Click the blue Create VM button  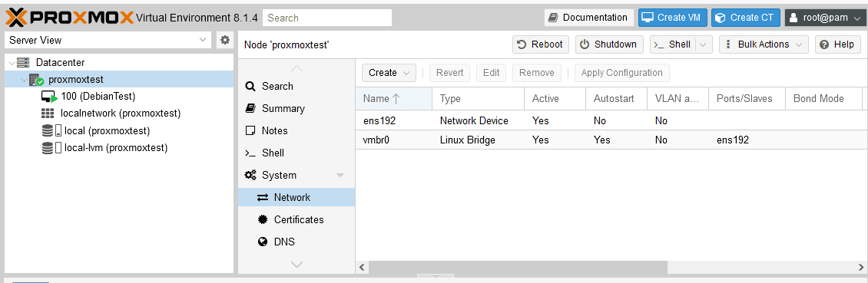[673, 17]
